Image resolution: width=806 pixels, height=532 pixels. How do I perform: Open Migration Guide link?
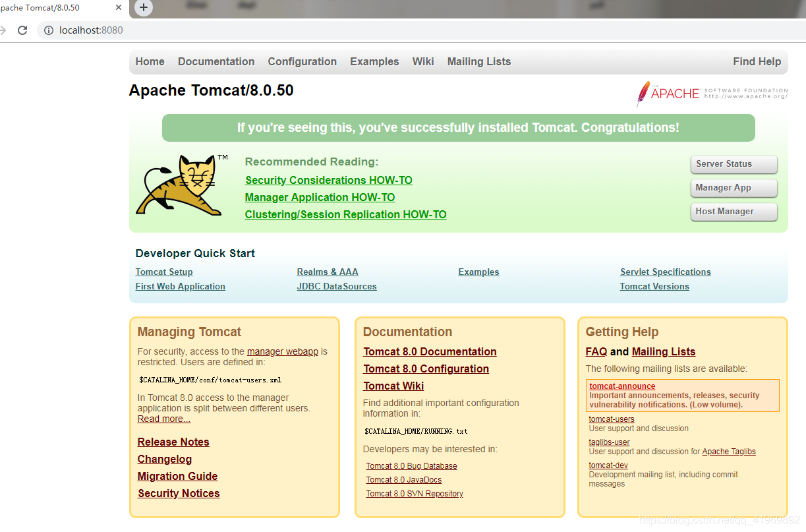tap(177, 476)
